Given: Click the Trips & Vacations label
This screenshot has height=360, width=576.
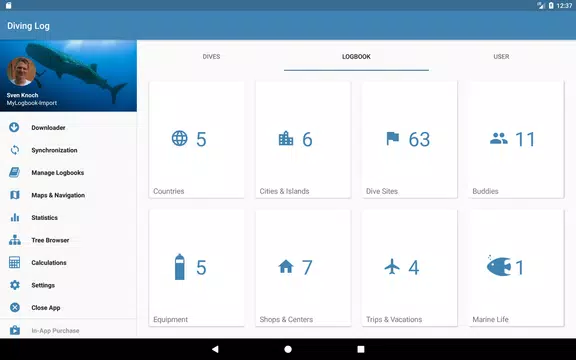Looking at the screenshot, I should [394, 319].
